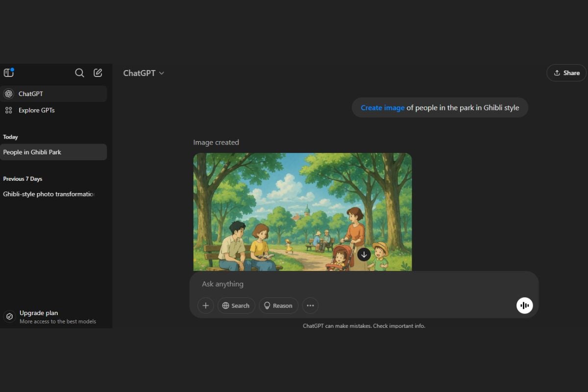Toggle the sidebar panel icon

(9, 73)
